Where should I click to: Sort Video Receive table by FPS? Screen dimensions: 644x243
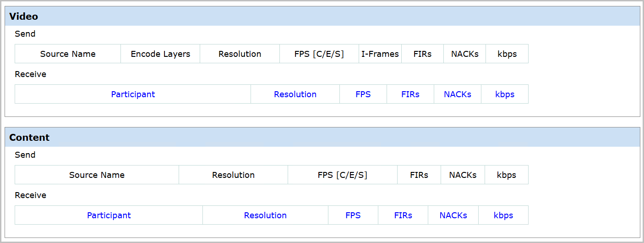point(363,94)
